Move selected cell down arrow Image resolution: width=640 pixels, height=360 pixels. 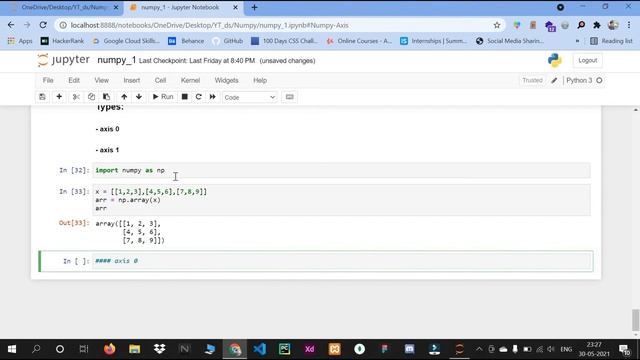pyautogui.click(x=139, y=97)
